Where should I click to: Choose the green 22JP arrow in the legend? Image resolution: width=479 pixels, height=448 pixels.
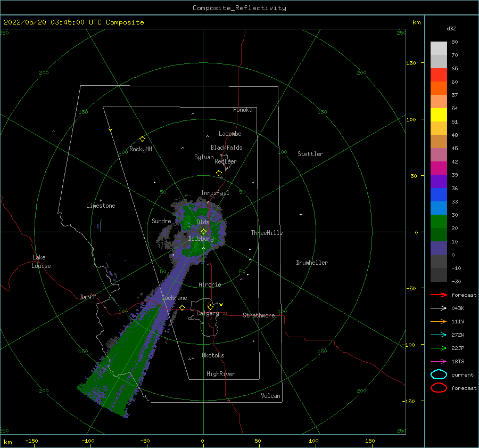tap(439, 348)
